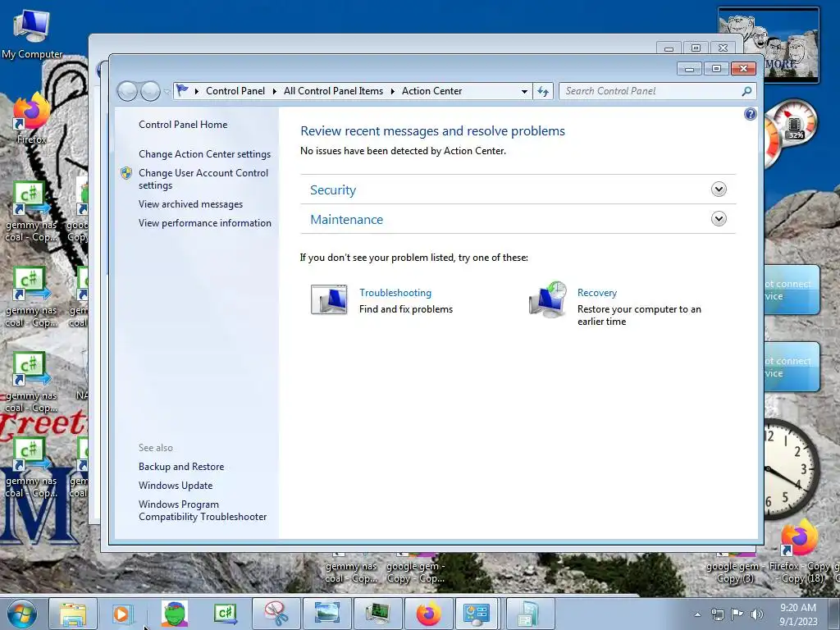Open Firefox from the taskbar

pyautogui.click(x=428, y=614)
